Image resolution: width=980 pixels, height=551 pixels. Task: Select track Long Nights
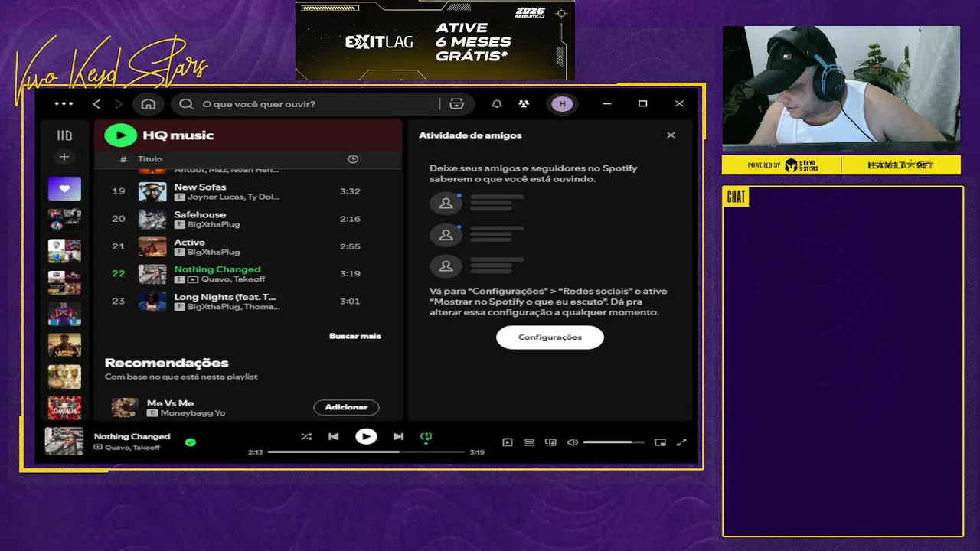[x=248, y=301]
